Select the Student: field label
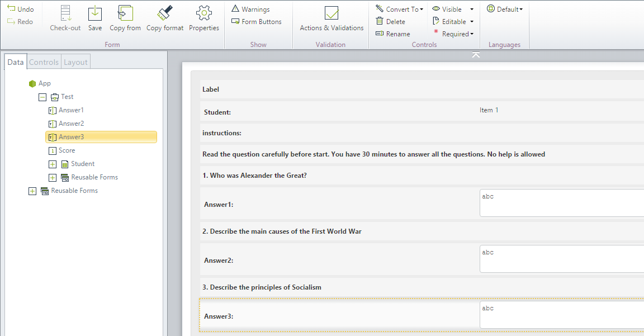This screenshot has height=336, width=644. click(217, 112)
